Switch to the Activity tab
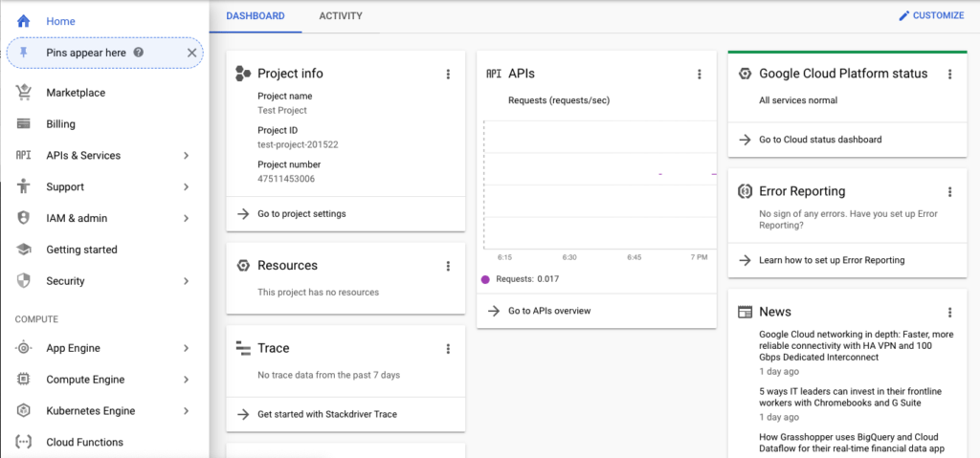Screen dimensions: 980x458 (x=341, y=16)
